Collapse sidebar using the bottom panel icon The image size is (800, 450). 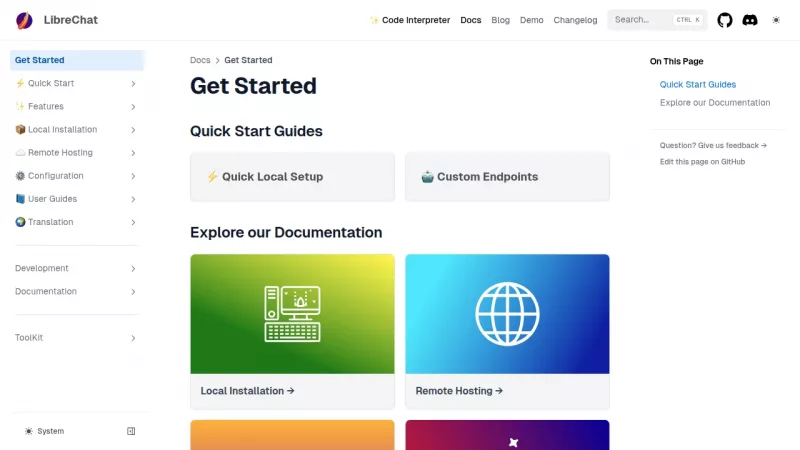(x=131, y=431)
